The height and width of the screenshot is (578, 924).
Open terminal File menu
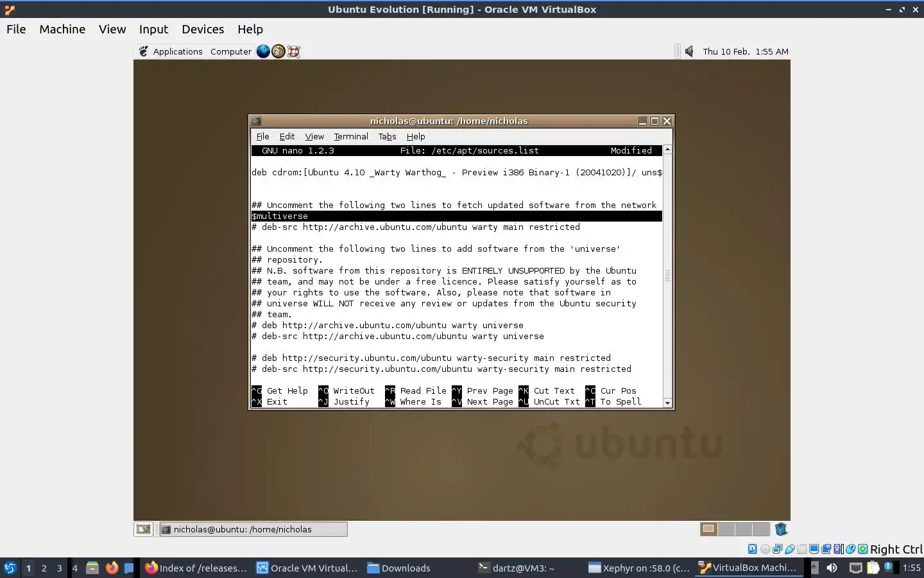(262, 136)
